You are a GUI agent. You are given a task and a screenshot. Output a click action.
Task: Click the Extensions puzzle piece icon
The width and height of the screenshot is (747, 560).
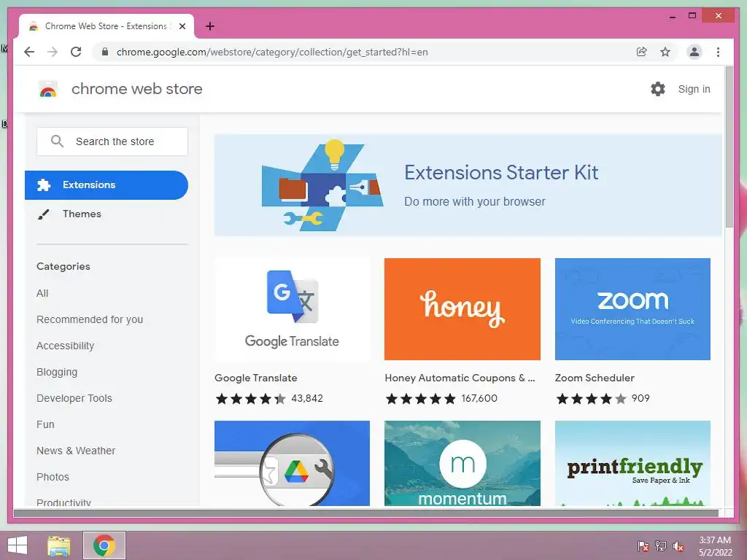tap(44, 184)
